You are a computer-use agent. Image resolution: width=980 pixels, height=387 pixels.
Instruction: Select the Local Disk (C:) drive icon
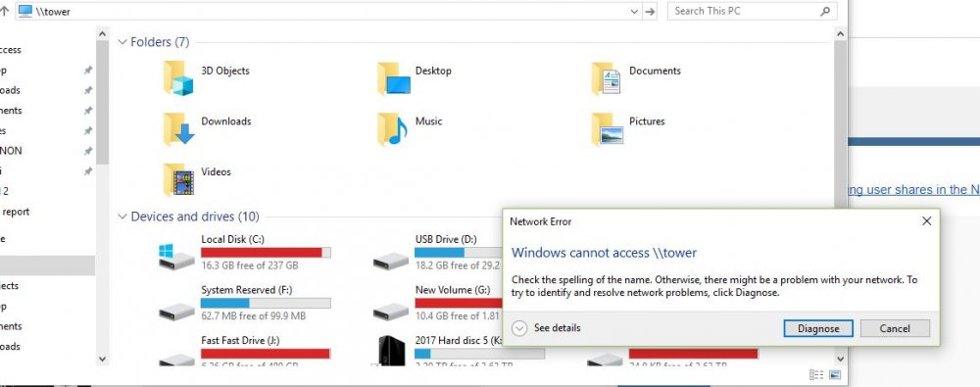point(176,257)
